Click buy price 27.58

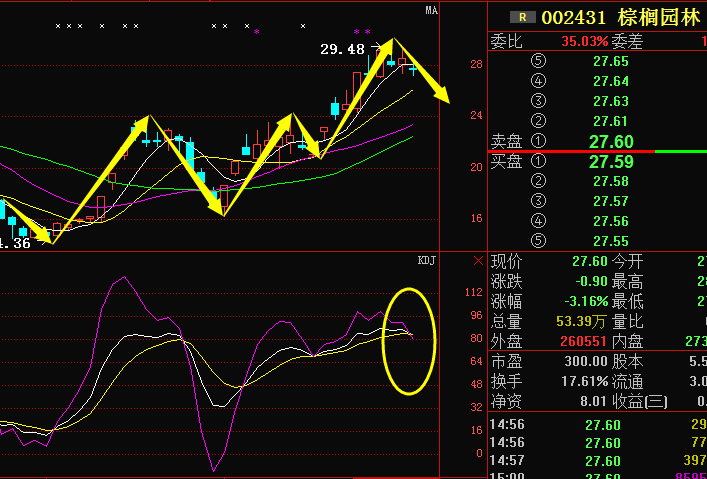click(611, 181)
